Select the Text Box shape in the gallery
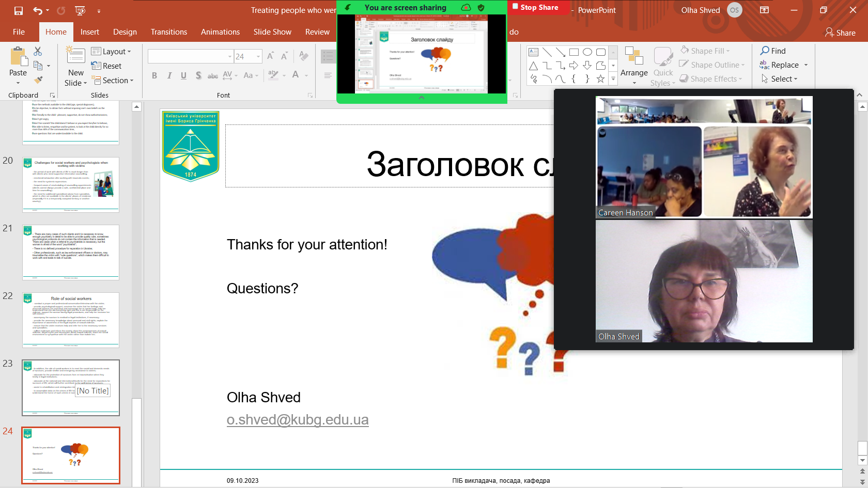 (534, 52)
